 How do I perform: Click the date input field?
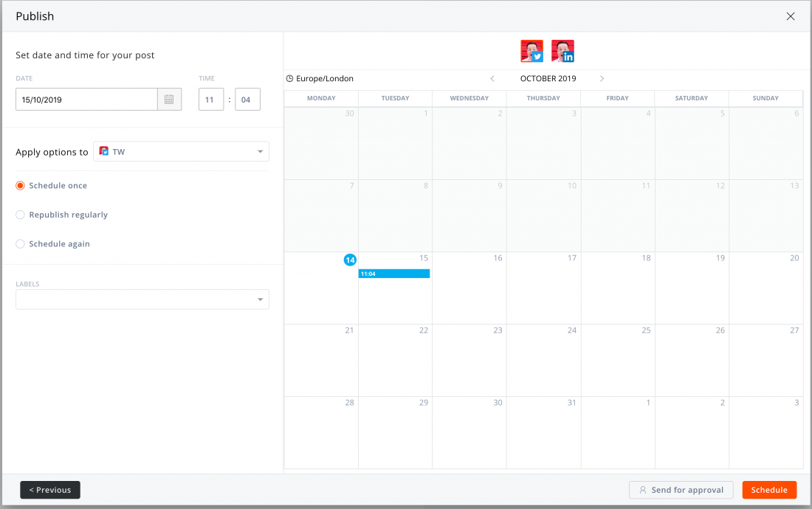(86, 100)
